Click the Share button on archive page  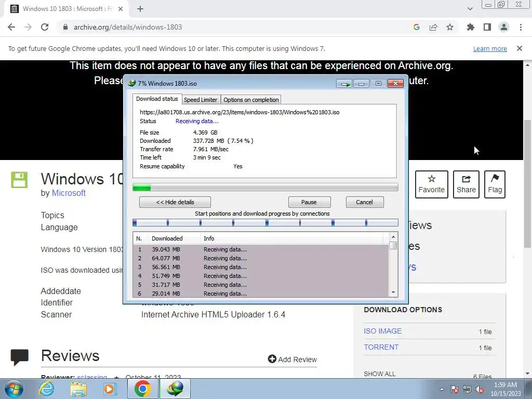466,184
